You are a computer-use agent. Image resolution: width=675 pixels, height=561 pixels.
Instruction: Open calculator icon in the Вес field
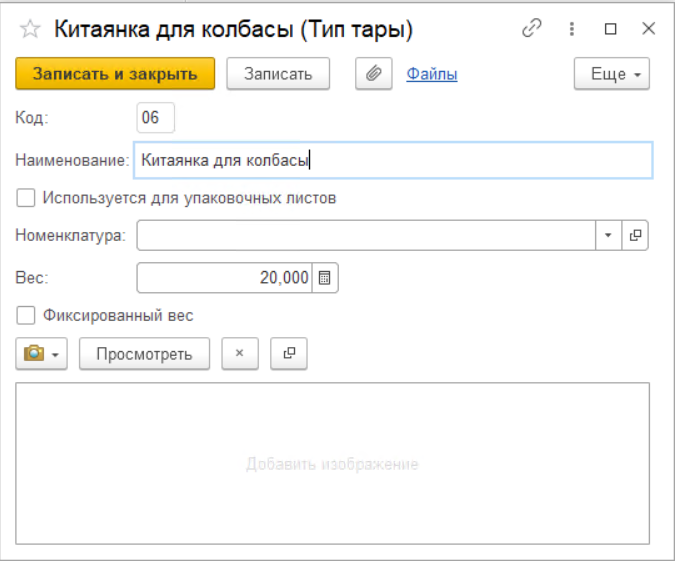325,278
